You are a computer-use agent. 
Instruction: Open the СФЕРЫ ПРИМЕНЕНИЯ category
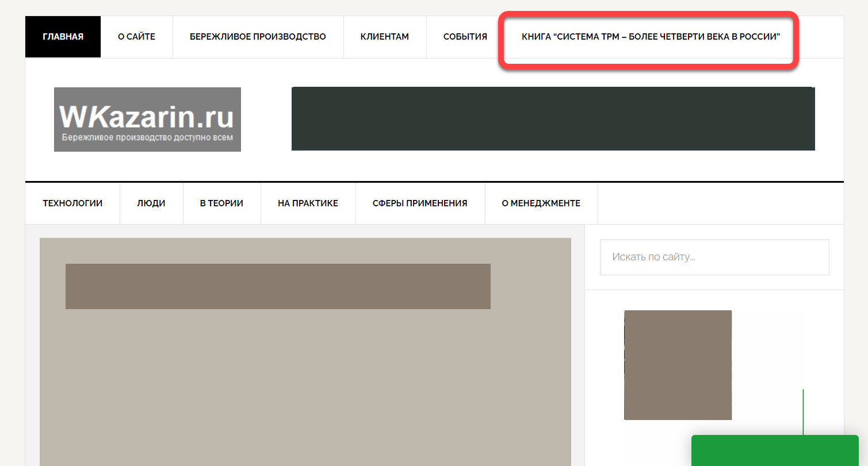[420, 203]
